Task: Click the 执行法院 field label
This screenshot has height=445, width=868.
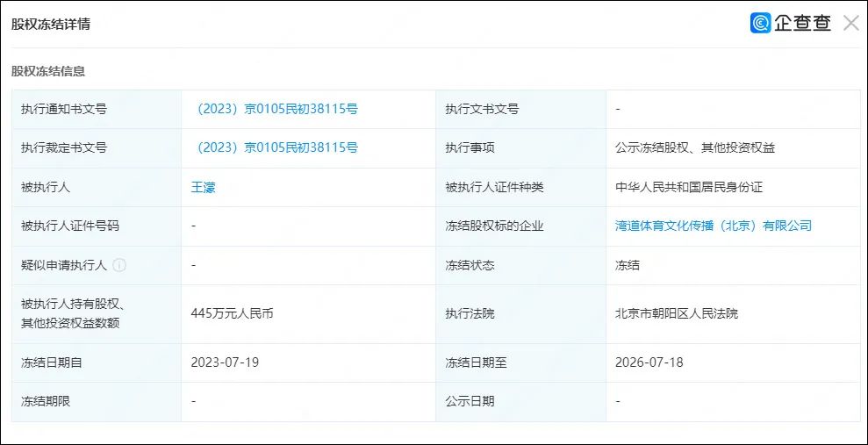Action: click(x=470, y=314)
